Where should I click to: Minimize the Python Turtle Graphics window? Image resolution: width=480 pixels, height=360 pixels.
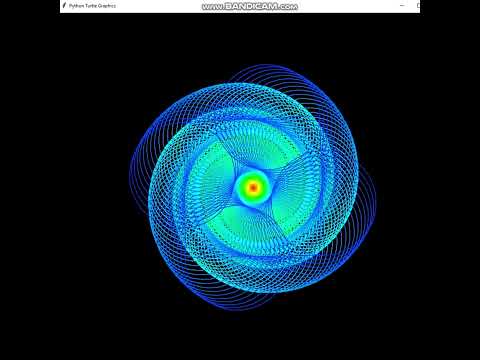[x=402, y=5]
